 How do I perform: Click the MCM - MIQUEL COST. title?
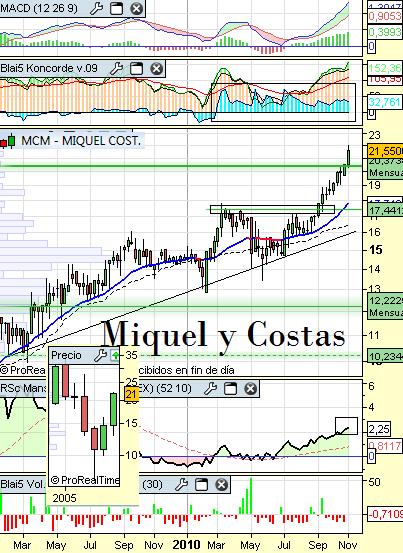click(81, 141)
